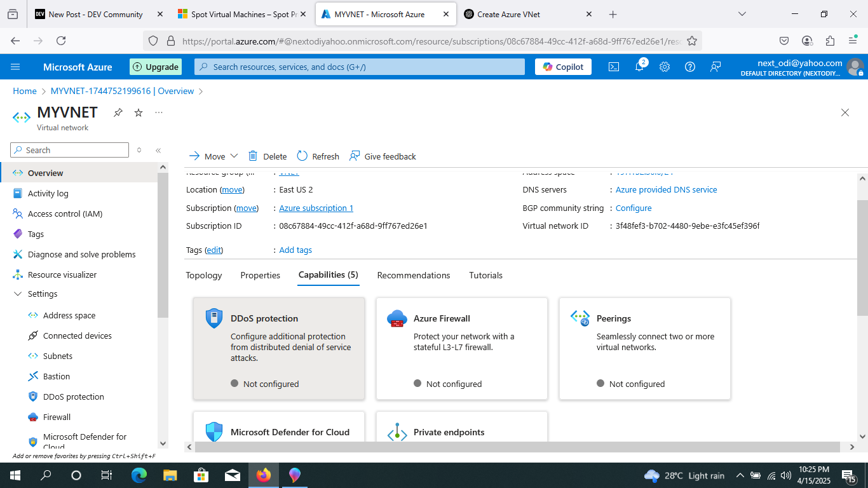Viewport: 868px width, 488px height.
Task: Switch to the Tutorials tab
Action: tap(486, 275)
